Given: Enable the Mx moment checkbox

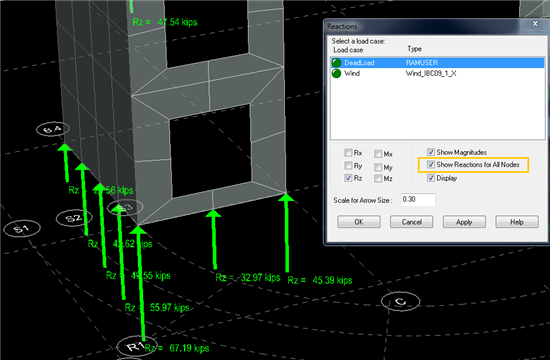Looking at the screenshot, I should click(x=378, y=154).
